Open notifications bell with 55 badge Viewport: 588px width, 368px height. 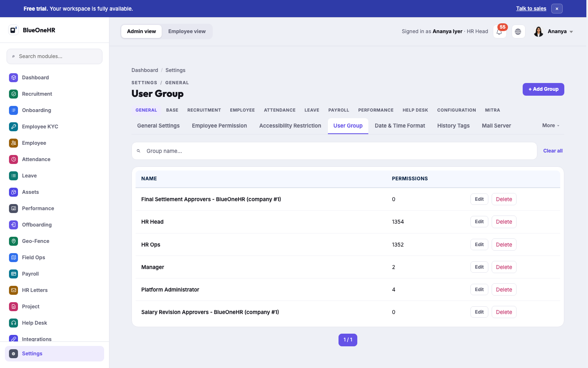coord(499,31)
